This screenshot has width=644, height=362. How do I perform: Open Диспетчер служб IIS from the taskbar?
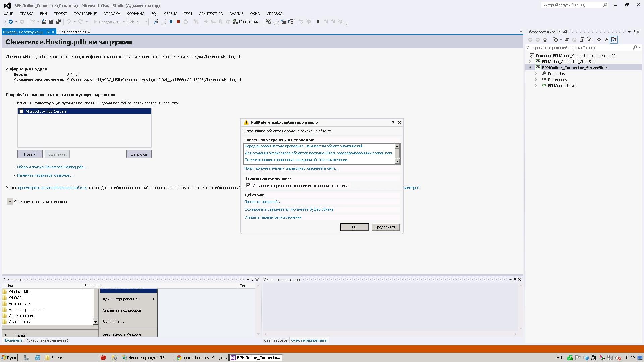[x=147, y=358]
